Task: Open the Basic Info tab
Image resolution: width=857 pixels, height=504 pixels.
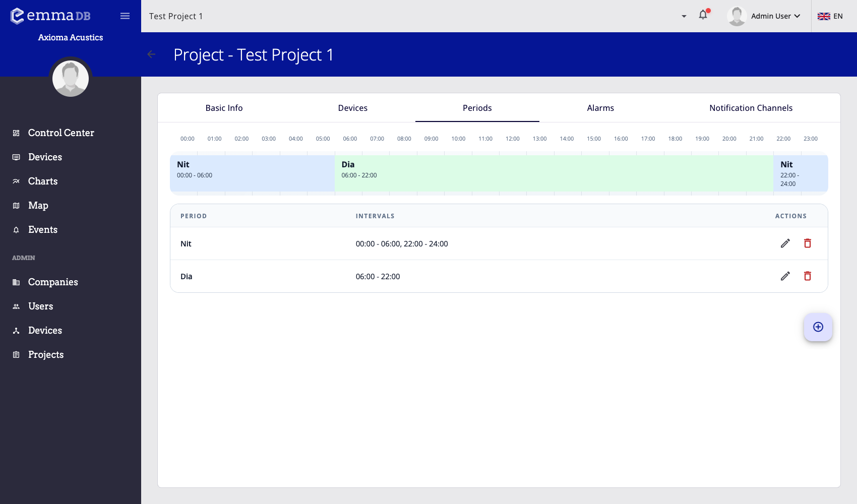Action: 224,108
